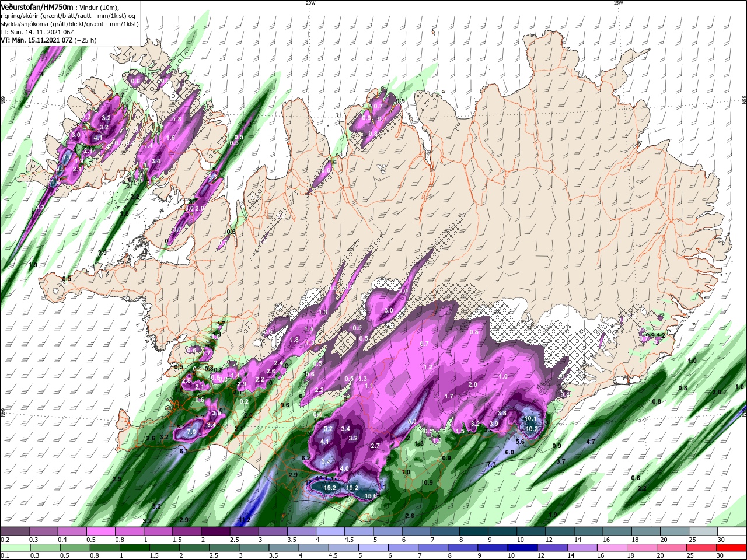Click the '6.1' precipitation value in the southwest
This screenshot has width=747, height=560.
[x=183, y=451]
